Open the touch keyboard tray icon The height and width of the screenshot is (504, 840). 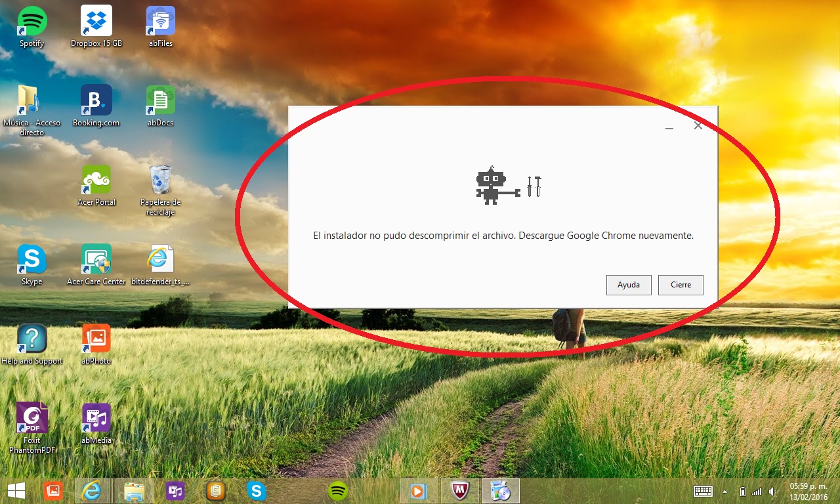coord(703,491)
